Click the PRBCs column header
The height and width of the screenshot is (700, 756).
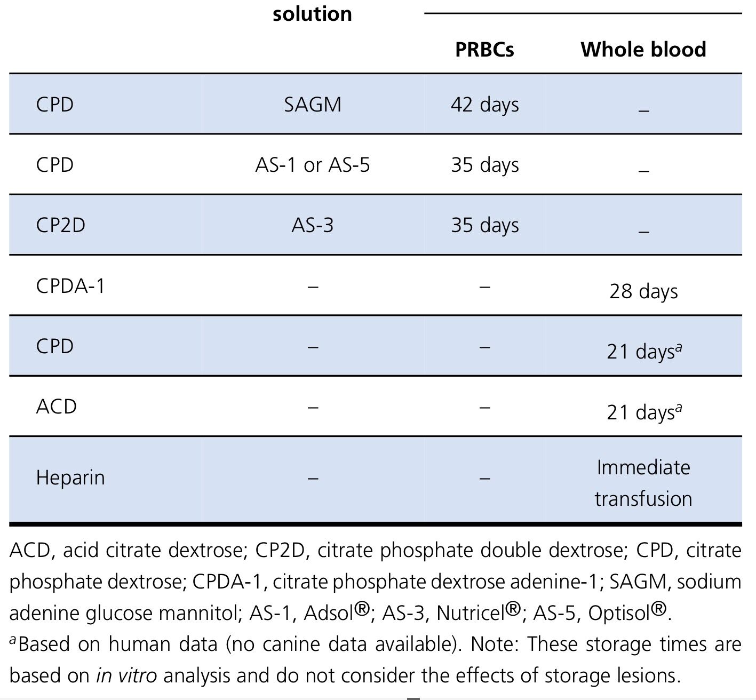484,49
